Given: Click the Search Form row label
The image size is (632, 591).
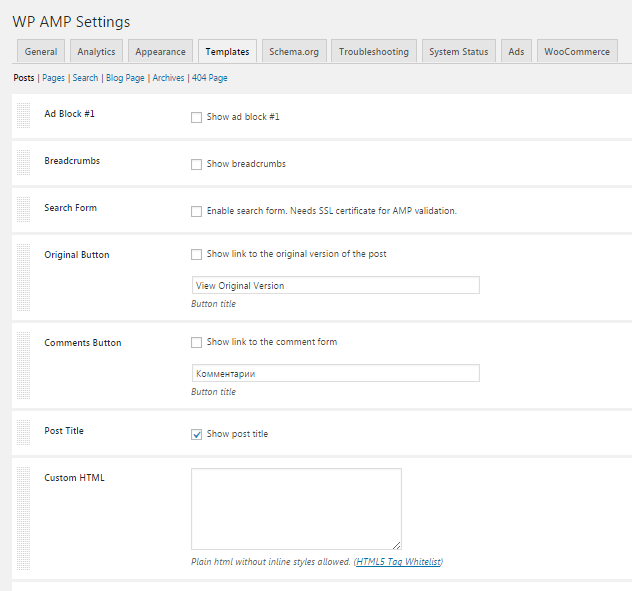Looking at the screenshot, I should 71,208.
